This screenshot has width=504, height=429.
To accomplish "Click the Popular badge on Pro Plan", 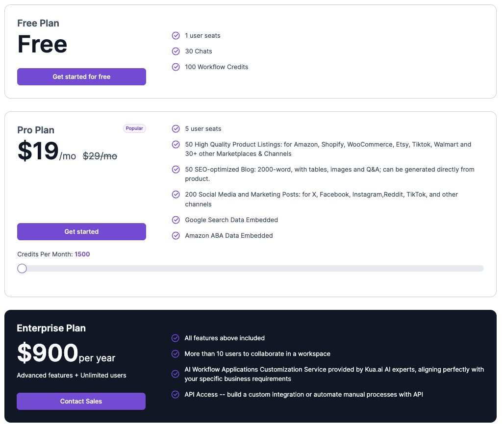I will (134, 128).
